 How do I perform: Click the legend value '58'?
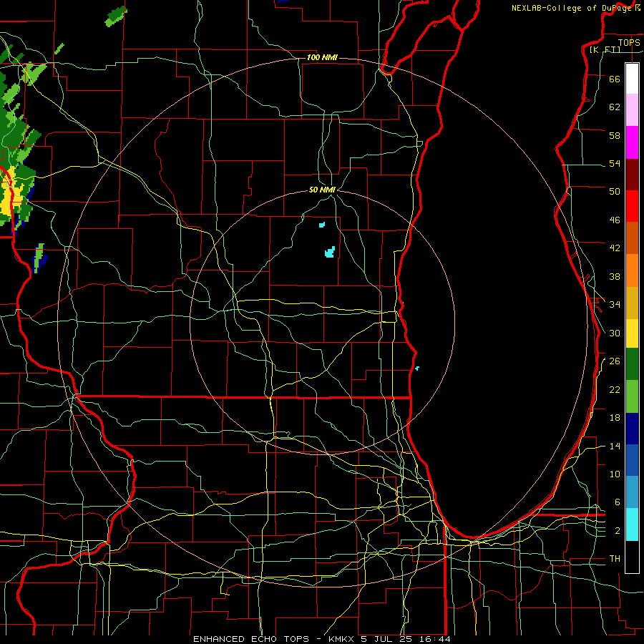coord(615,135)
